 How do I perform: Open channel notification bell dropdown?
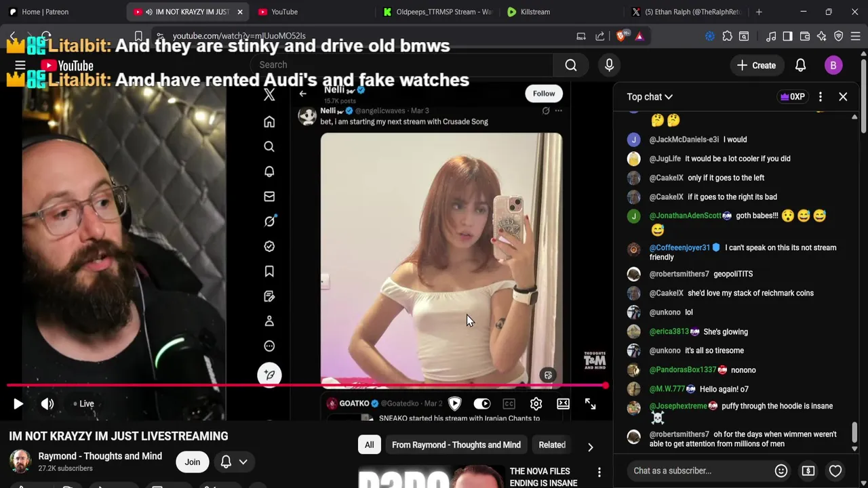coord(234,462)
